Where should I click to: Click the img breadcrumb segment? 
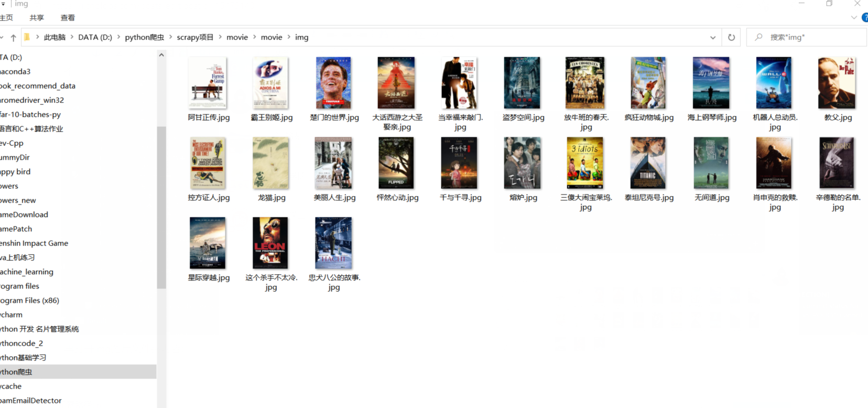(x=301, y=37)
